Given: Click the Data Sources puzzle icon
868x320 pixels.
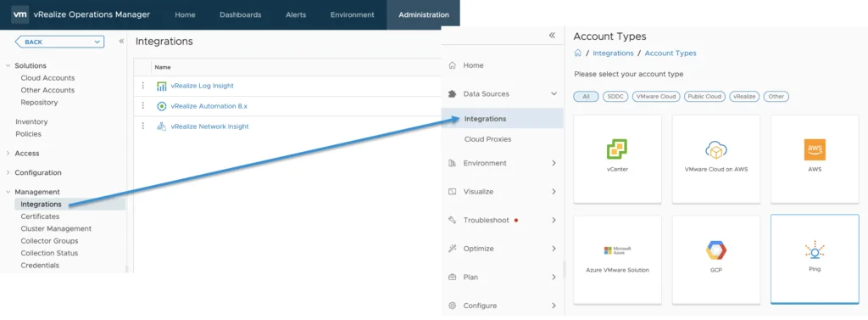Looking at the screenshot, I should [x=453, y=93].
